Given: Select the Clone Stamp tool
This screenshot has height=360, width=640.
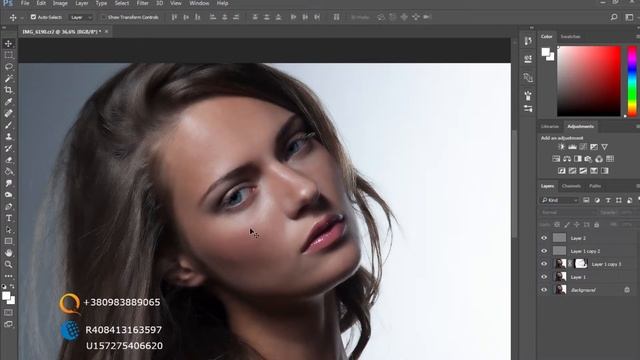Looking at the screenshot, I should pos(8,137).
